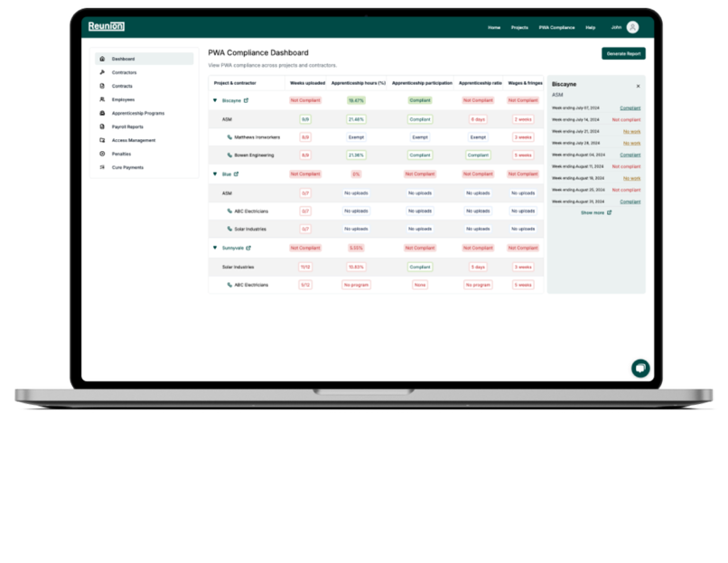
Task: Open Not compliant for week ending August 11
Action: click(626, 166)
